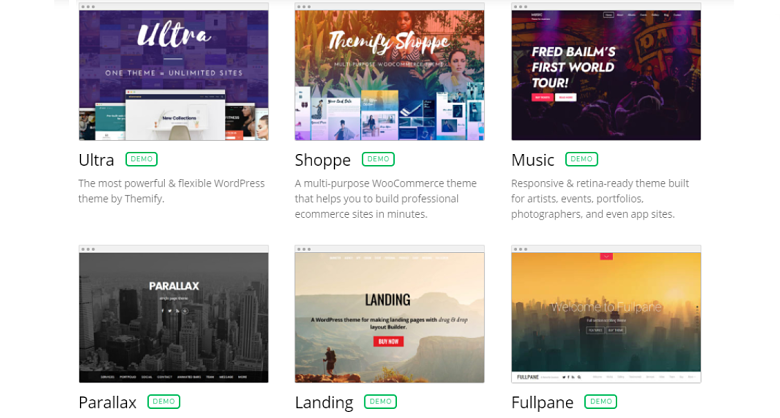Click the Music description about retina-ready theme

600,199
